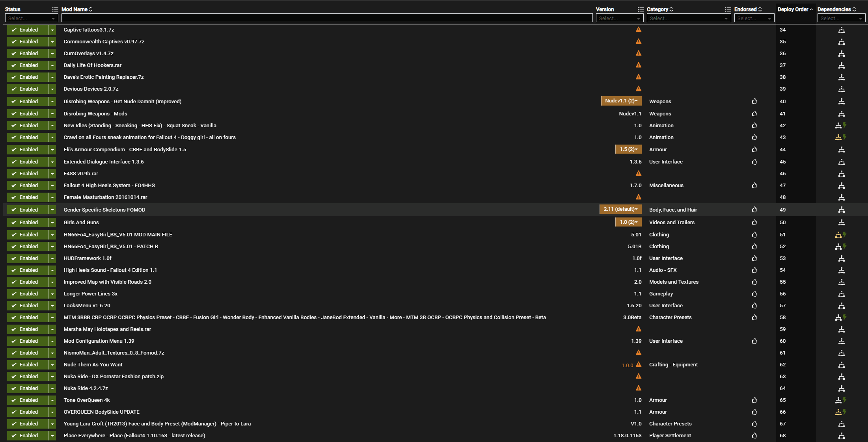Open the dependencies icon for Mod Configuration Menu 1.39

click(841, 341)
